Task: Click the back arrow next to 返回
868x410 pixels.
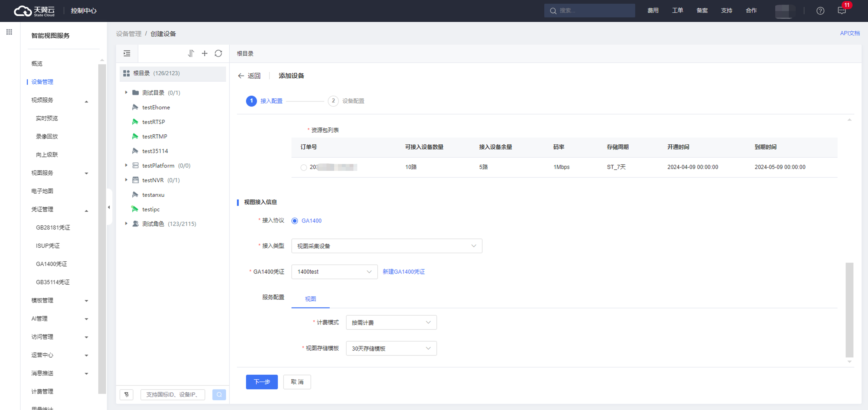Action: pos(241,76)
